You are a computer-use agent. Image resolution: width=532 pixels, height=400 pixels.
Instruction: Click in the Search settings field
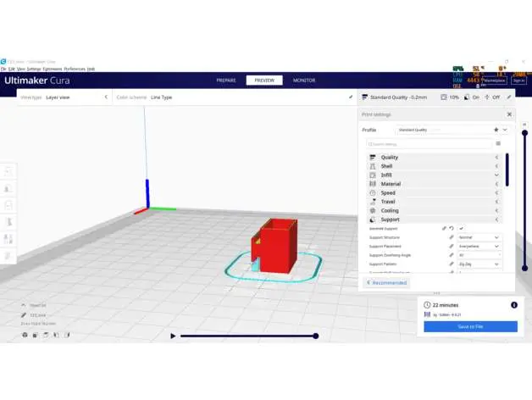point(428,144)
